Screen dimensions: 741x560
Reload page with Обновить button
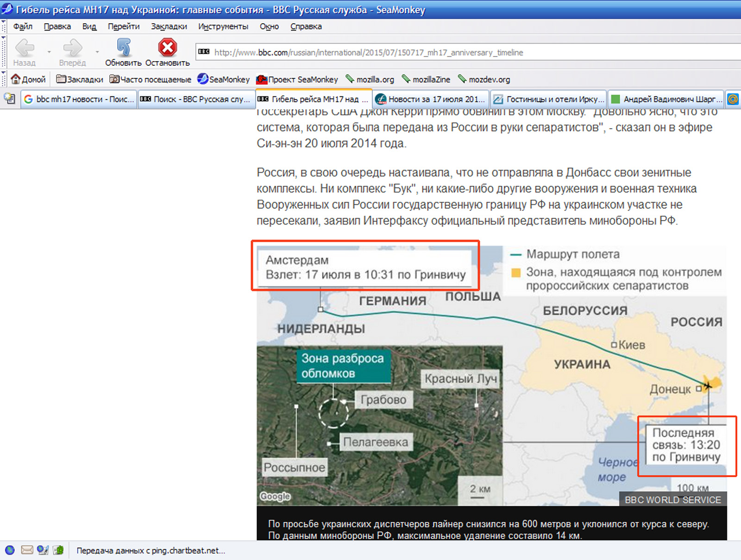[123, 52]
